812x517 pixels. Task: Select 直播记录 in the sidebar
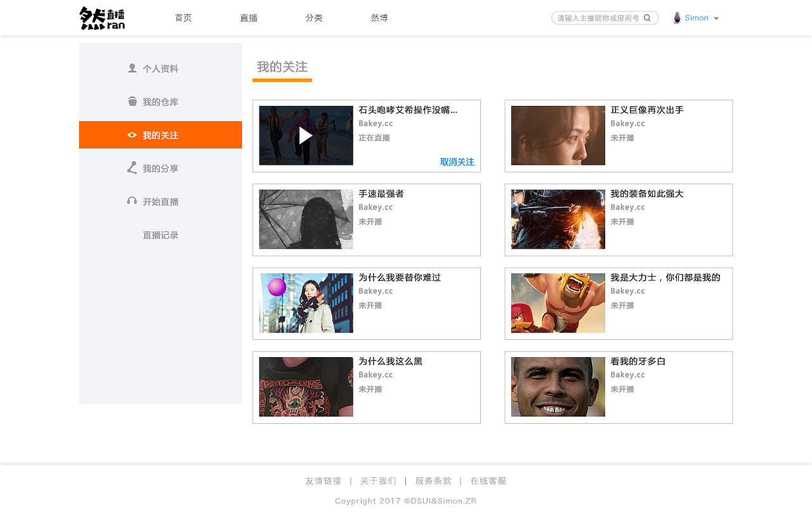click(160, 235)
